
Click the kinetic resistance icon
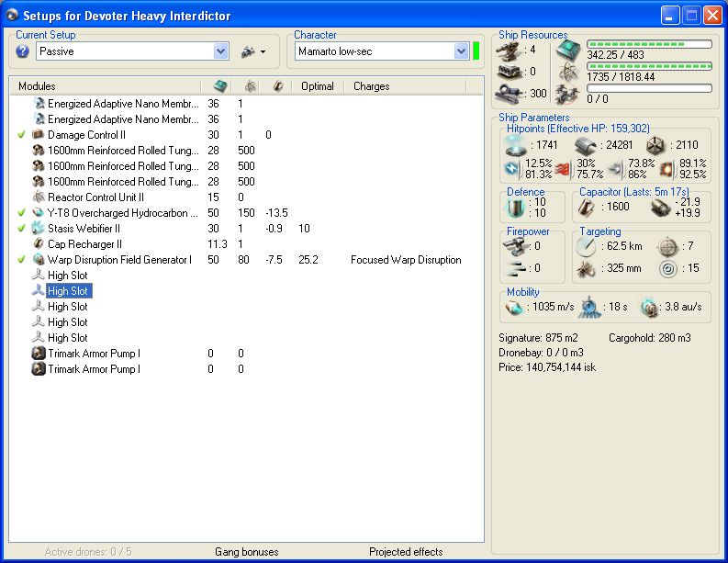[x=616, y=170]
